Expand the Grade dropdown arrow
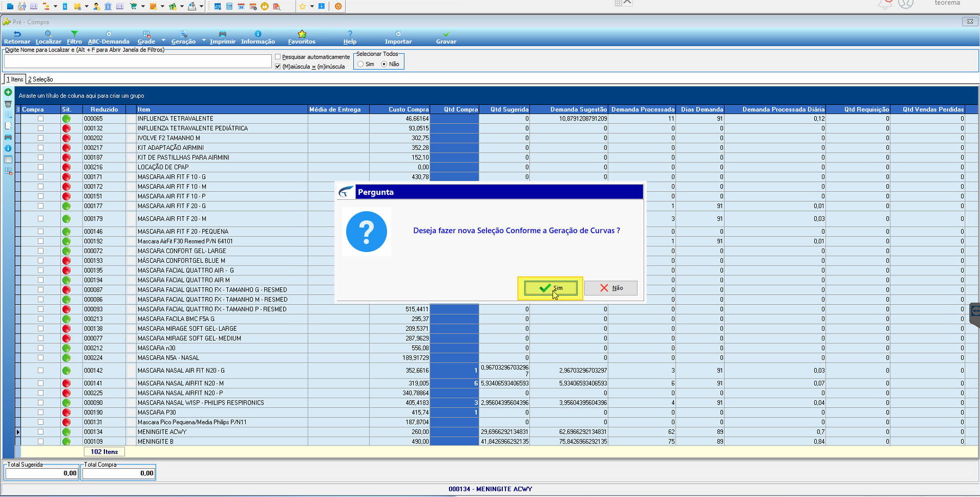 click(x=163, y=40)
